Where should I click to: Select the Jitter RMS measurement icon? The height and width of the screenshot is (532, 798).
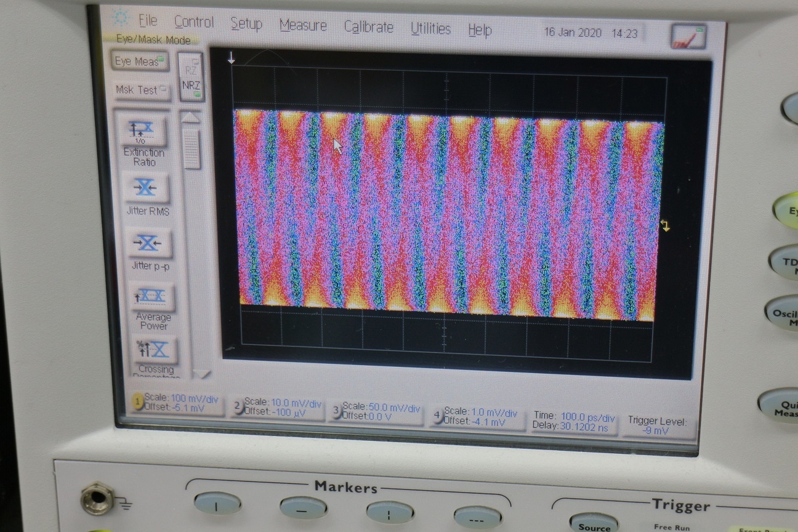tap(147, 187)
